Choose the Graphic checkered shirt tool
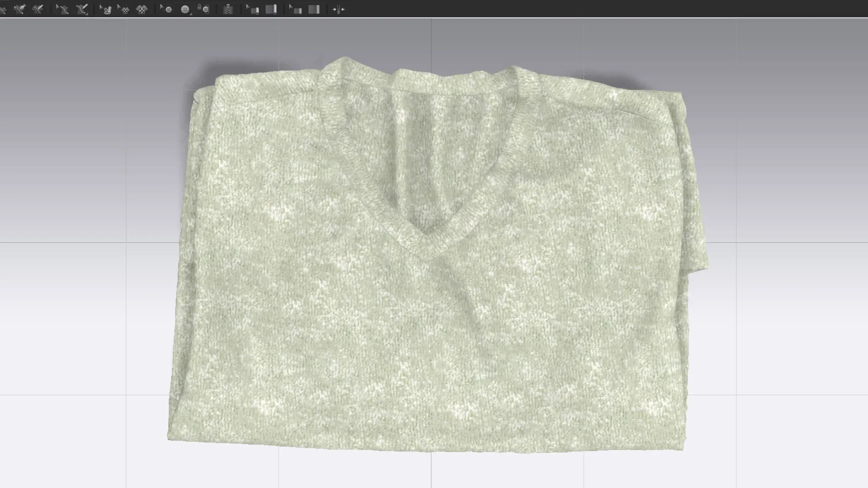The width and height of the screenshot is (868, 488). pos(142,9)
